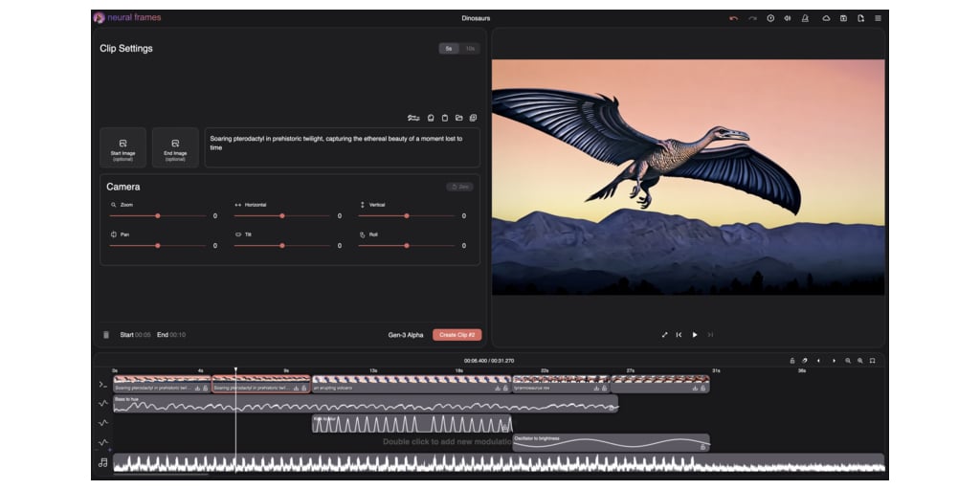The width and height of the screenshot is (980, 490).
Task: Open the Gen-3 Alpha model selector
Action: pos(405,335)
